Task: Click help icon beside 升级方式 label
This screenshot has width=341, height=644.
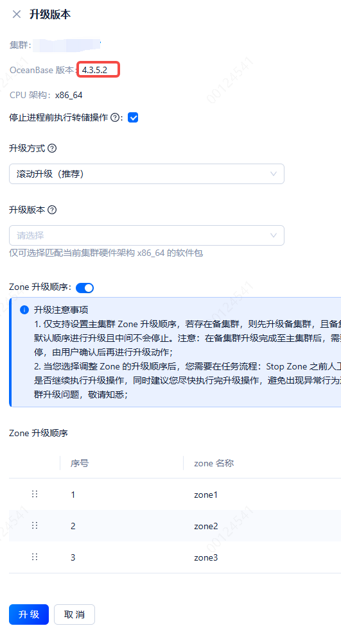Action: click(x=52, y=148)
